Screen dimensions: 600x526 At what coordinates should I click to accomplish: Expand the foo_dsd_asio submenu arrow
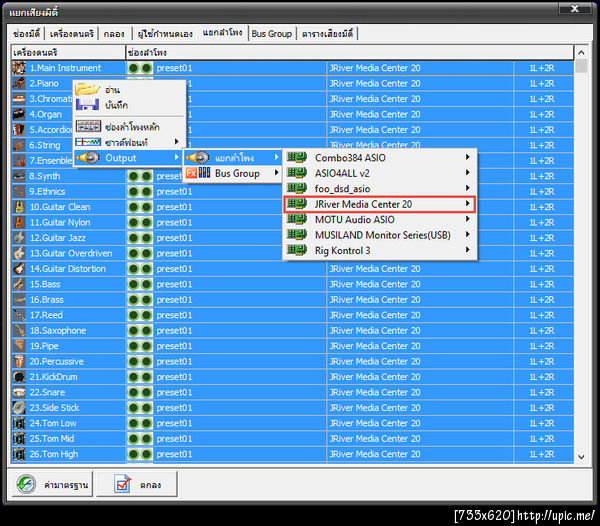point(468,188)
